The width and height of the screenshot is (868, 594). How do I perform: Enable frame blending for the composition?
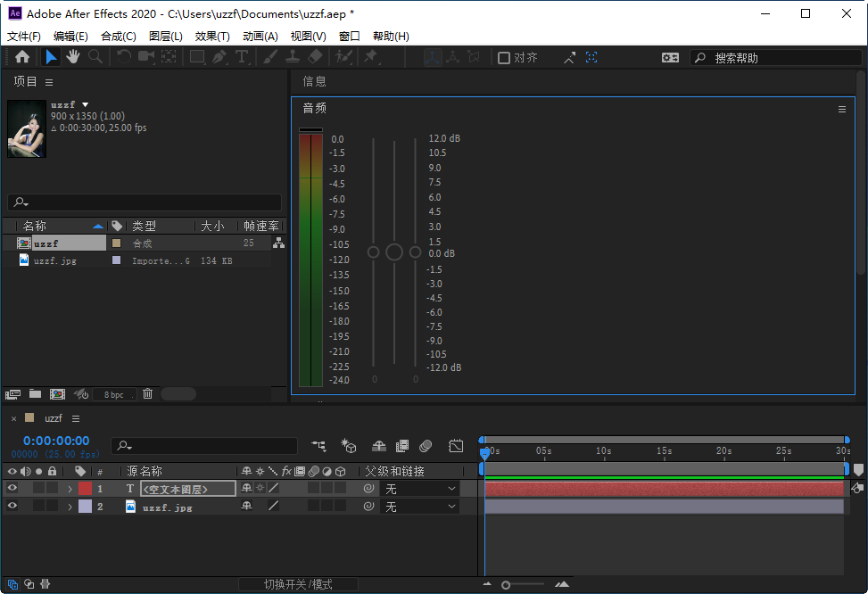click(401, 446)
